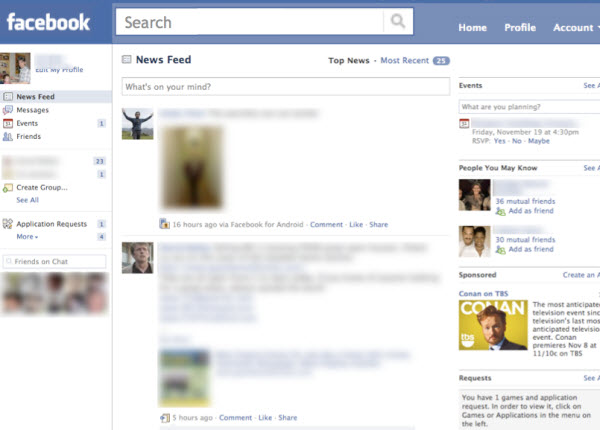The image size is (600, 430).
Task: RSVP Yes to the Friday event
Action: (x=499, y=141)
